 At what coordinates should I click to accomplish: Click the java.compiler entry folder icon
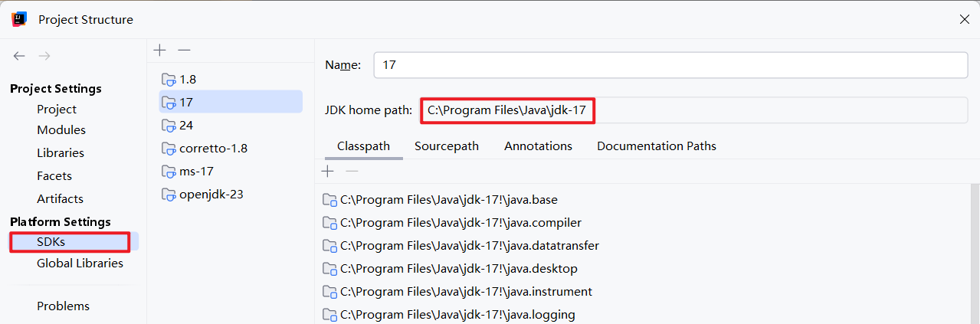(329, 223)
